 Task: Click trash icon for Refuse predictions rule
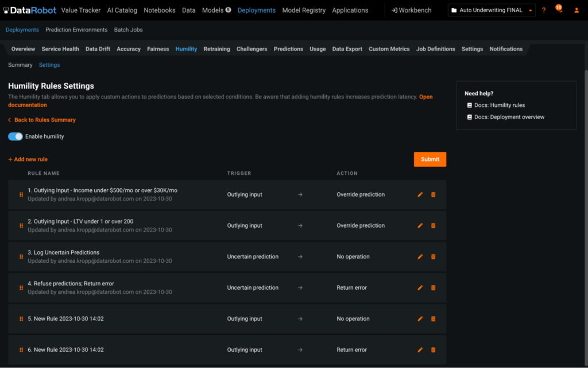pos(433,288)
